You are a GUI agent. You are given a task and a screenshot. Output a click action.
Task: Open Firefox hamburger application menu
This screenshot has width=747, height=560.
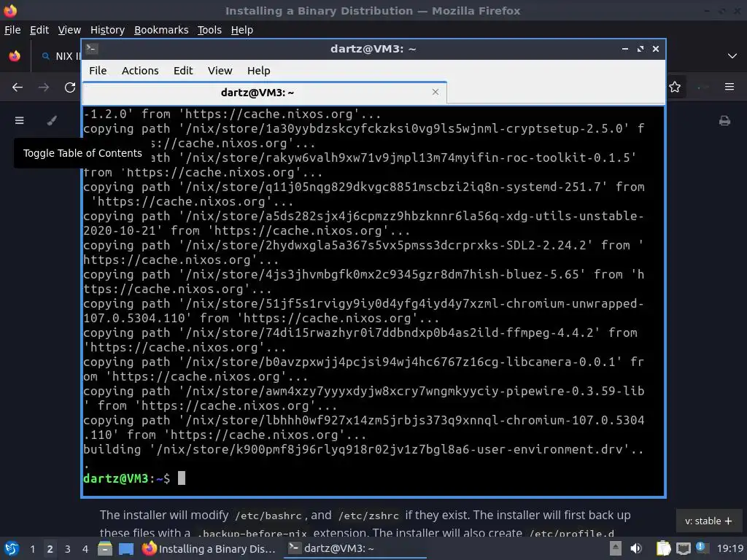click(x=729, y=87)
